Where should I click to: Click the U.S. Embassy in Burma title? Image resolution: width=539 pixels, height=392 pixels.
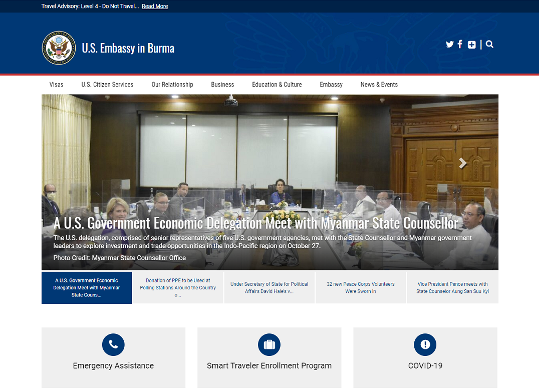(128, 48)
